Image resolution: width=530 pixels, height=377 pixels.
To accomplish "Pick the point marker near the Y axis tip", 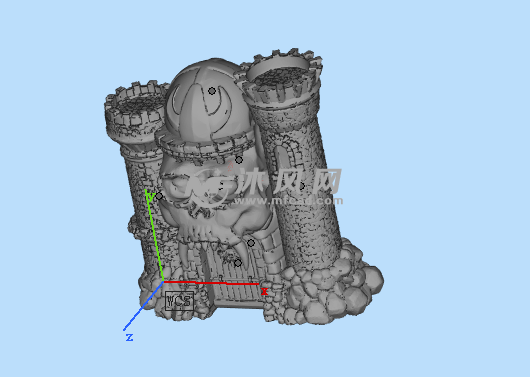I will (159, 196).
